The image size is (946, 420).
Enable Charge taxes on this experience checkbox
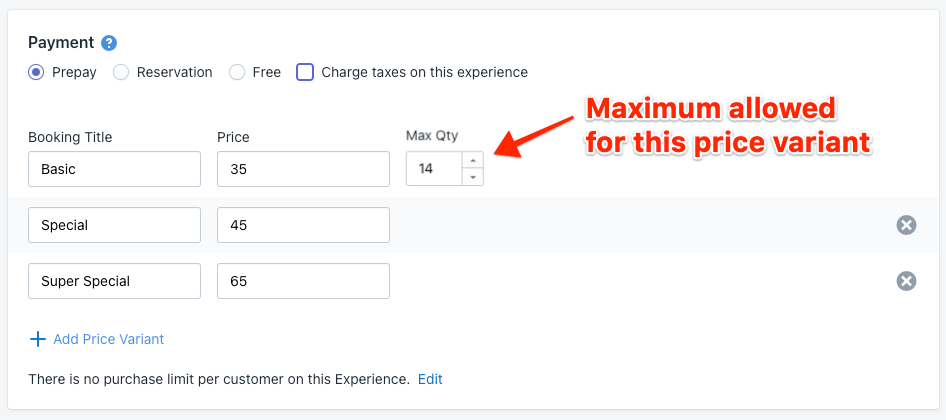305,72
